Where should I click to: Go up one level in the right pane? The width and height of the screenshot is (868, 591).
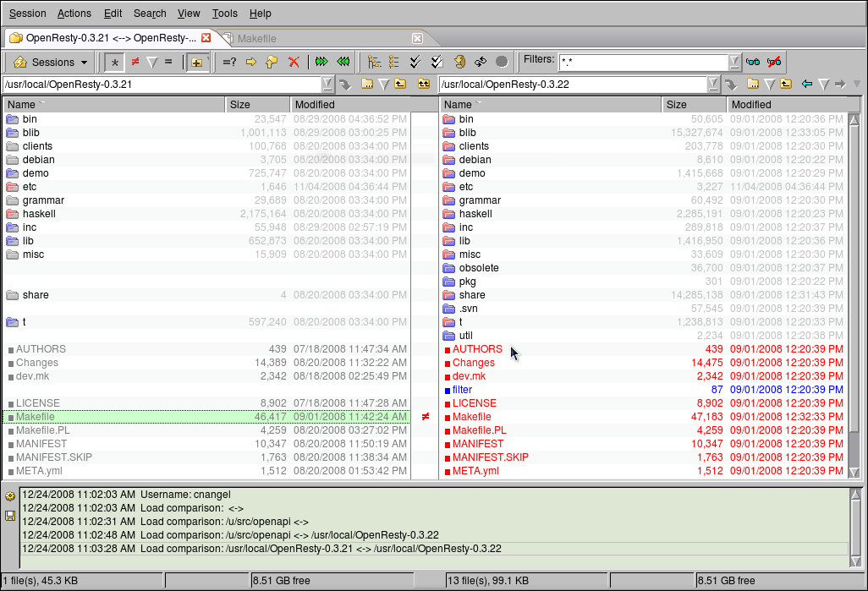786,84
